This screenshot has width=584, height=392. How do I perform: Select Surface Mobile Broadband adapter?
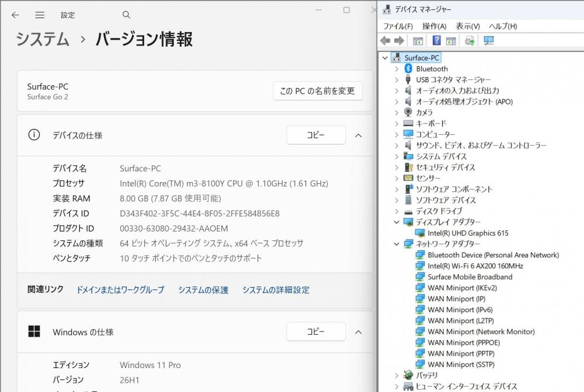coord(470,276)
